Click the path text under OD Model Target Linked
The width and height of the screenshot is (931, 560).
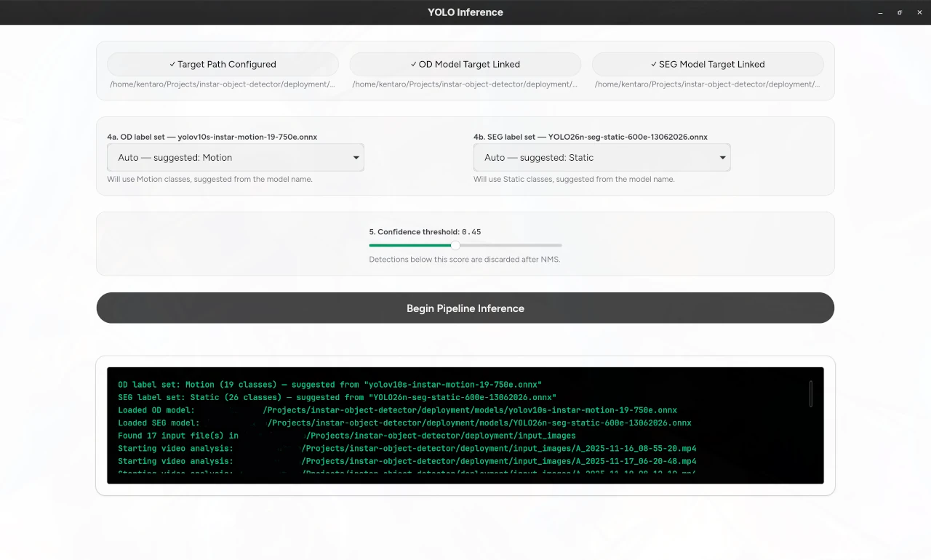[465, 84]
